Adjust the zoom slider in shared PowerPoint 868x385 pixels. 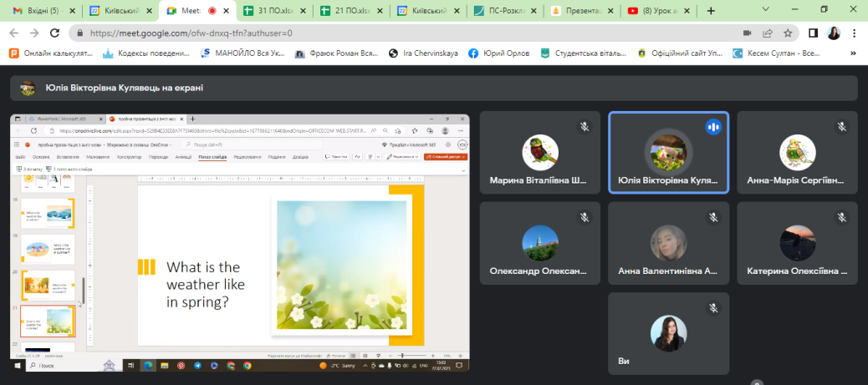(x=411, y=355)
